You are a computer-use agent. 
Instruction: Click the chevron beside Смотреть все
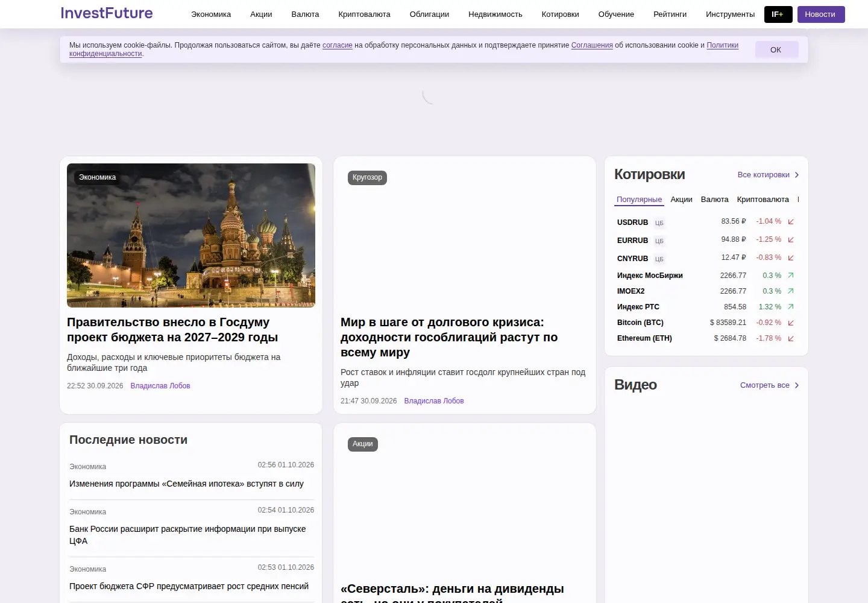[x=797, y=385]
